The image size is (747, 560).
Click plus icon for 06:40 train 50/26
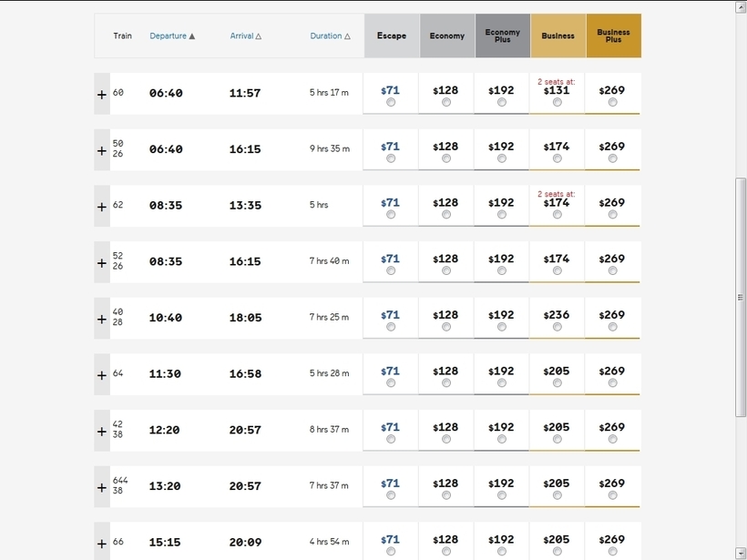pyautogui.click(x=101, y=150)
